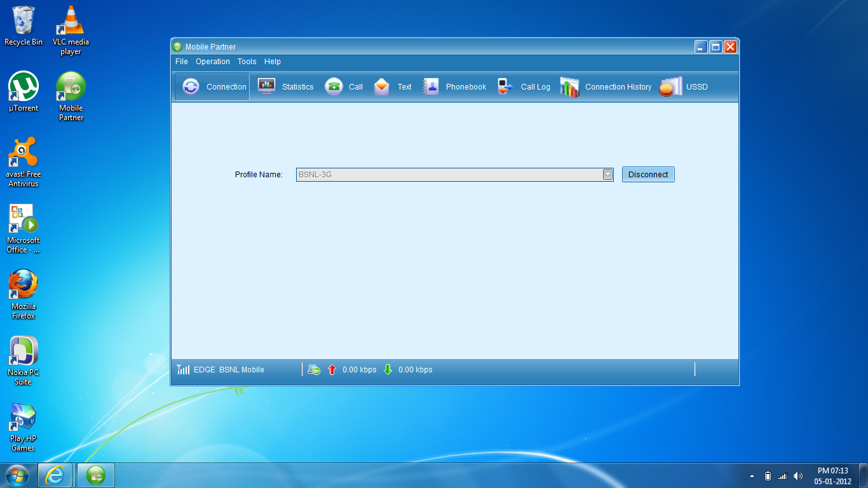Click the network signal icon in system tray
Image resolution: width=868 pixels, height=488 pixels.
[783, 476]
